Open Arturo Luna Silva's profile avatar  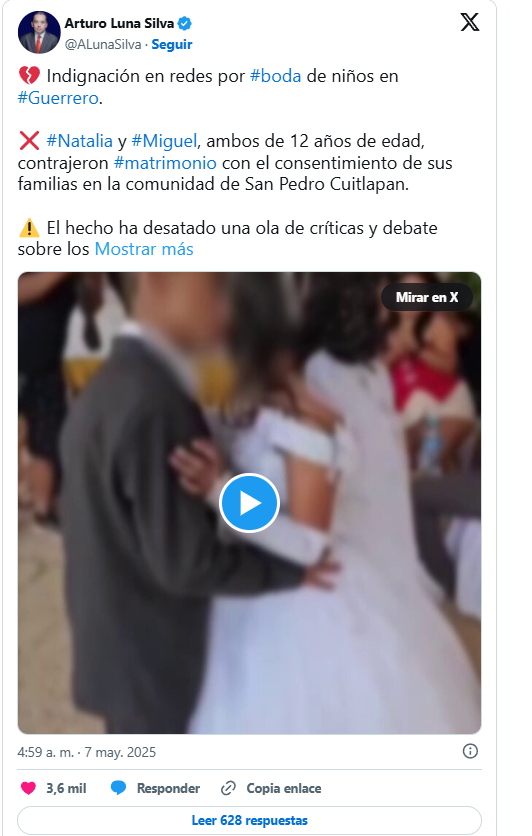pos(39,33)
